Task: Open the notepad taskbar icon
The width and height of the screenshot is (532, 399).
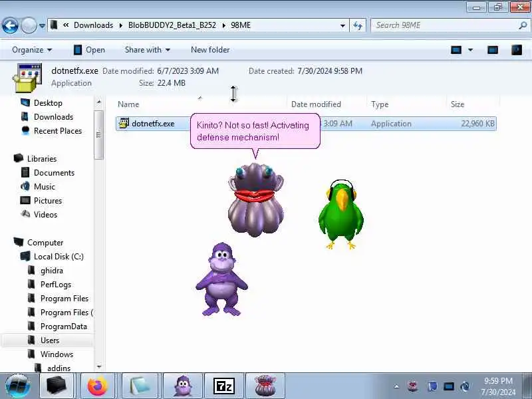Action: [x=139, y=386]
